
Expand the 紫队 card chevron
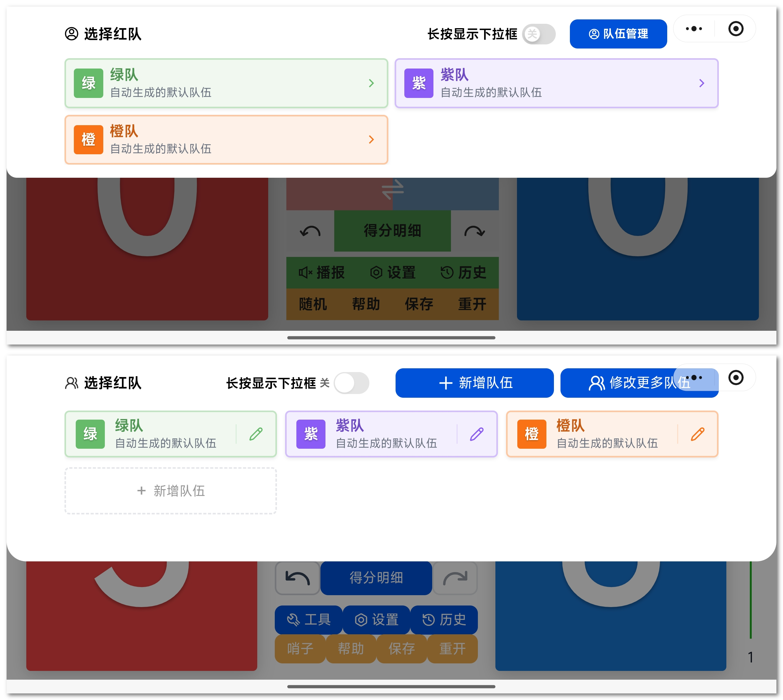(x=702, y=83)
